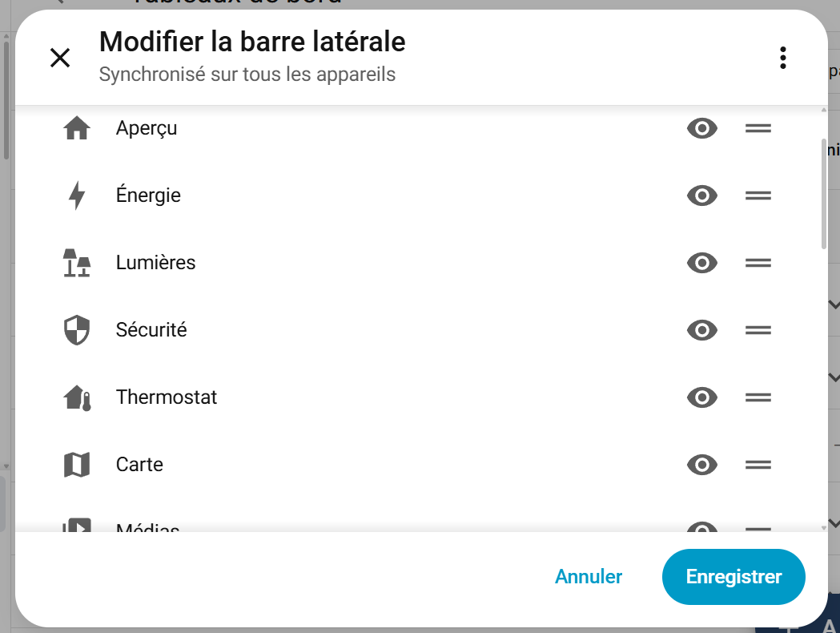Click the Lumières lamps icon
Screen dimensions: 840x633
pyautogui.click(x=77, y=263)
